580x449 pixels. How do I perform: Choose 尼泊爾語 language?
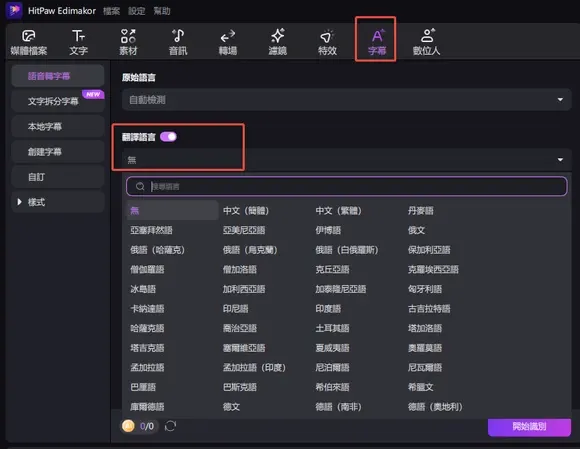(x=332, y=367)
